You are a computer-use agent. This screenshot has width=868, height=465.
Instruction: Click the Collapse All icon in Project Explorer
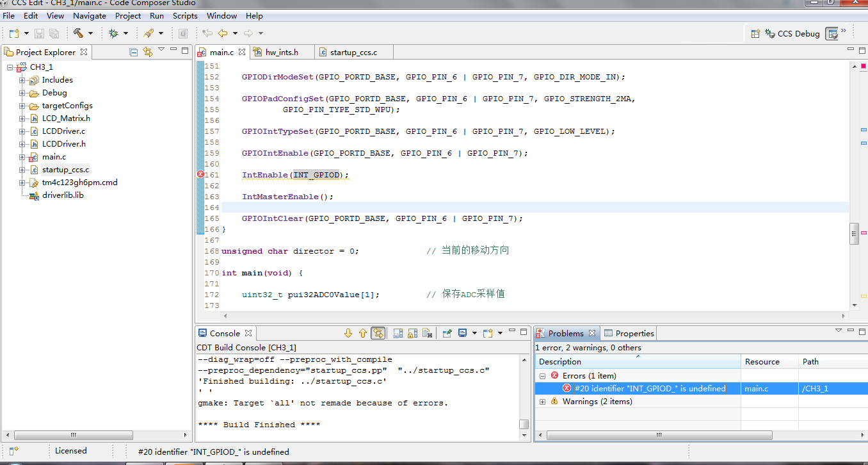tap(134, 52)
